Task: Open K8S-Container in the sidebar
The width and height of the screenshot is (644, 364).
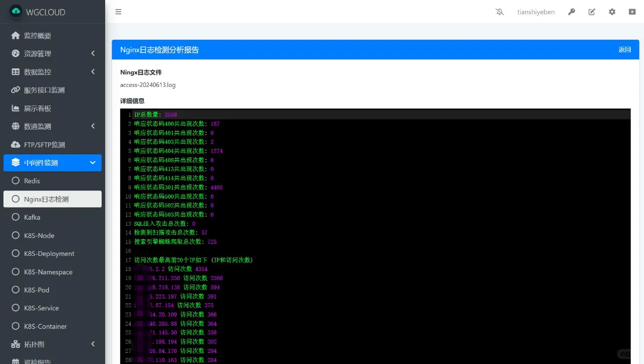Action: 52,326
